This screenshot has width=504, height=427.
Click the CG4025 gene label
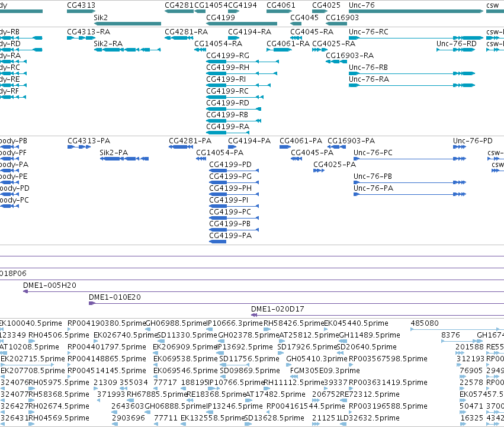(326, 5)
